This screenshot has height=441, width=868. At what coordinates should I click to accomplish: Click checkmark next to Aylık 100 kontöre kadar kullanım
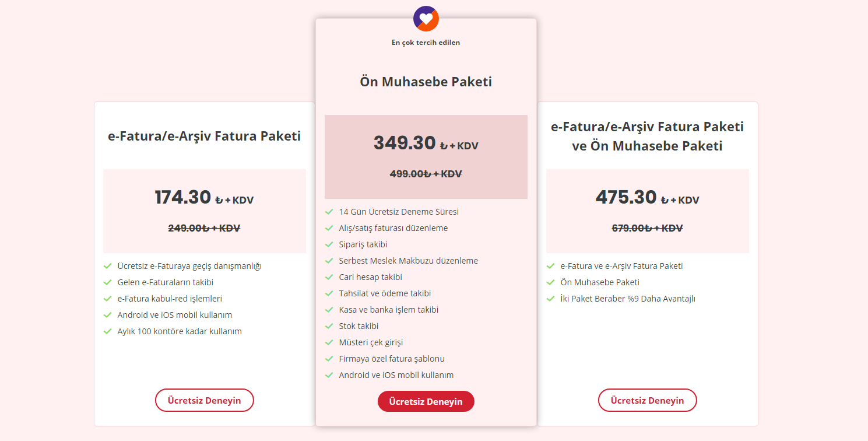click(107, 331)
